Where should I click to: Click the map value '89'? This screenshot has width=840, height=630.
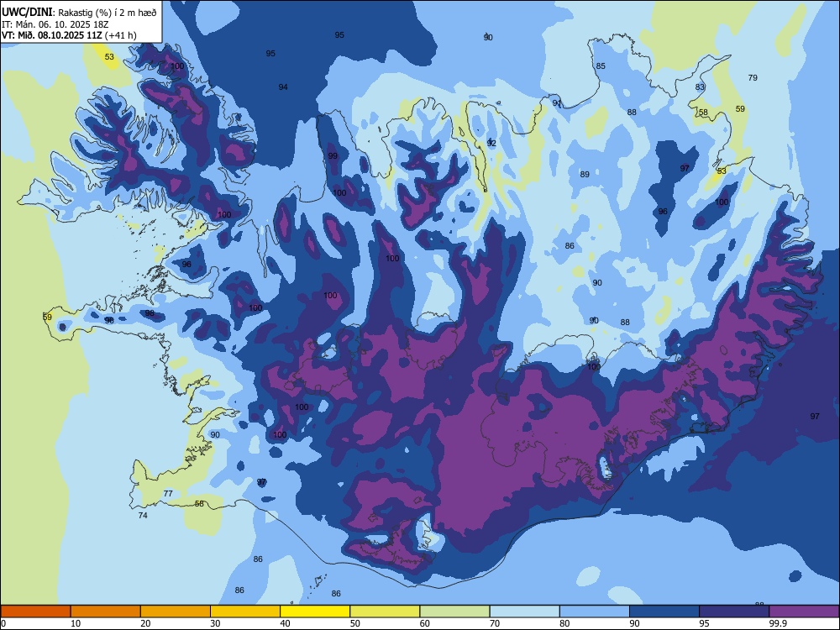pos(585,174)
